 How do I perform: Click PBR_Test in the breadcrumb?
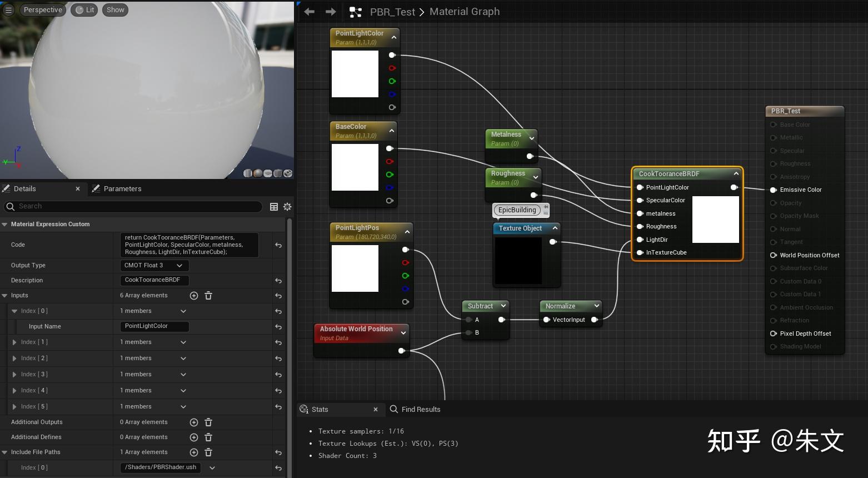(x=392, y=12)
